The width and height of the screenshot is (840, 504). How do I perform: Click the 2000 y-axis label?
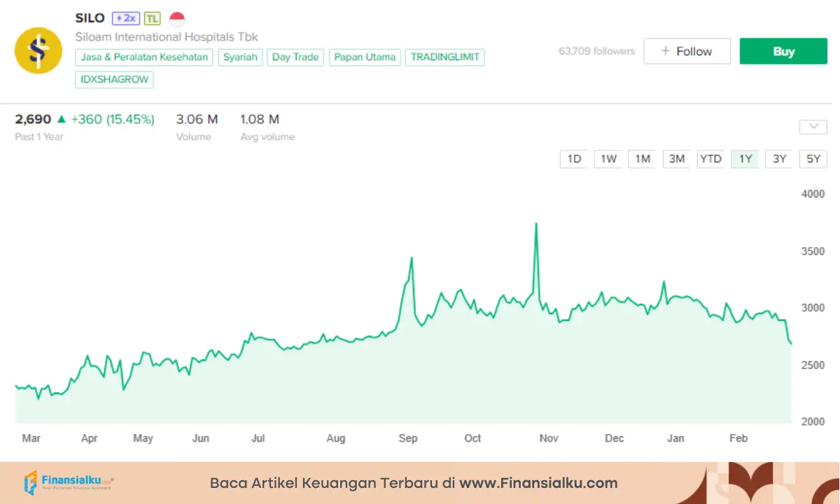813,422
